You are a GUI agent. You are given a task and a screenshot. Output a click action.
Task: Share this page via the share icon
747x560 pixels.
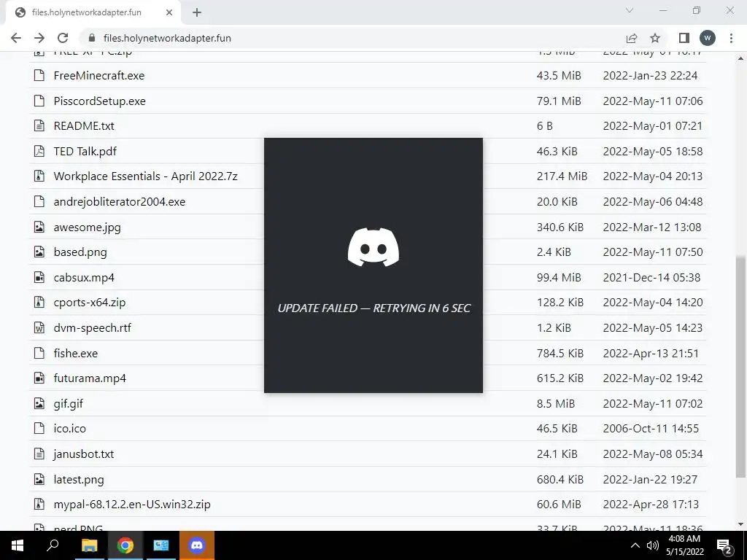632,38
